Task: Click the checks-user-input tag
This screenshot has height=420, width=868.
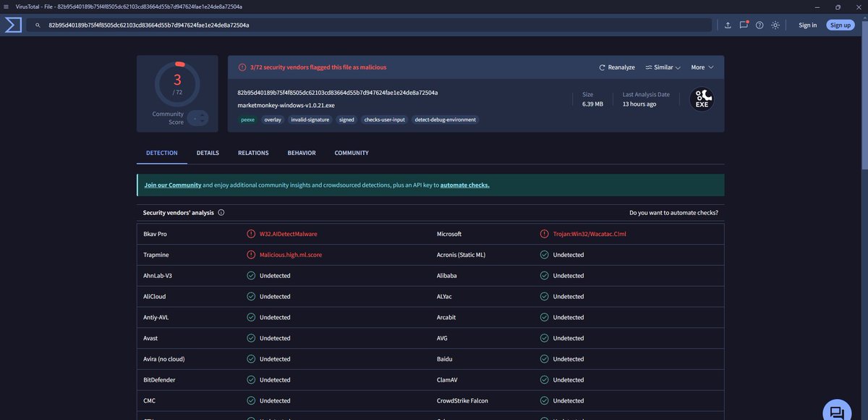Action: click(x=385, y=119)
